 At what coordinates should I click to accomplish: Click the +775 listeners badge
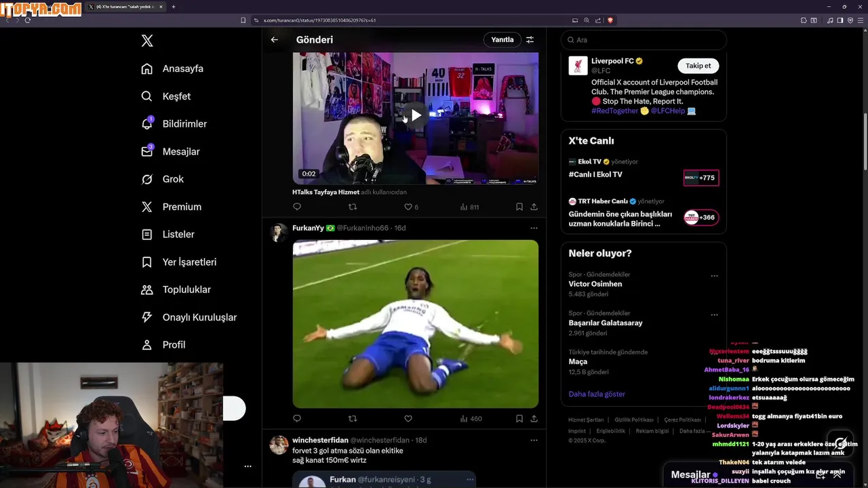pyautogui.click(x=701, y=178)
